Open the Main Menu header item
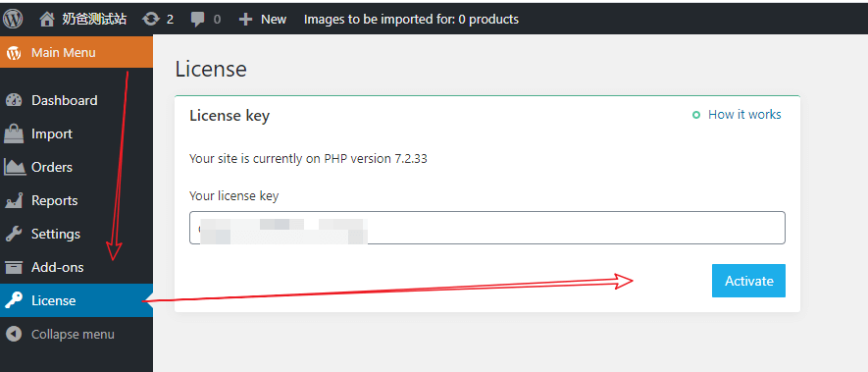 click(77, 53)
